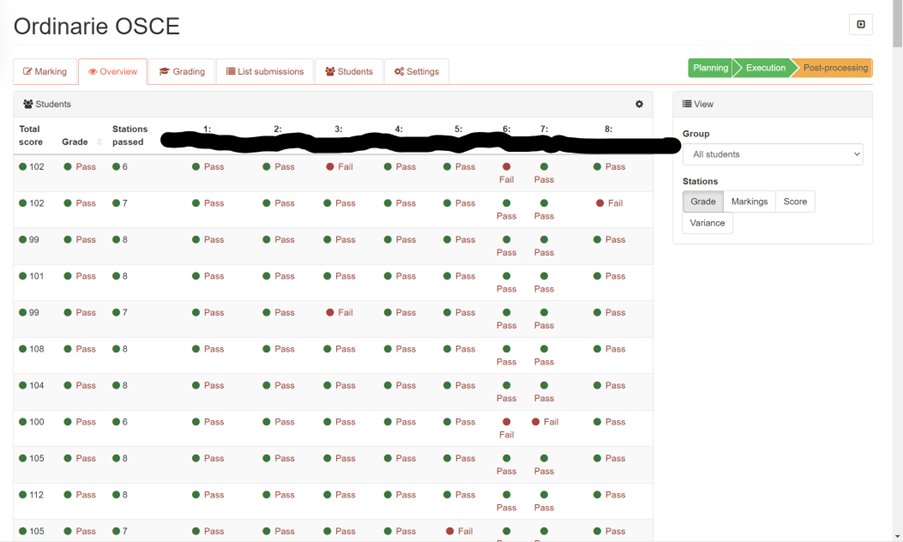The height and width of the screenshot is (542, 903).
Task: Select the Grade stations view
Action: tap(703, 202)
